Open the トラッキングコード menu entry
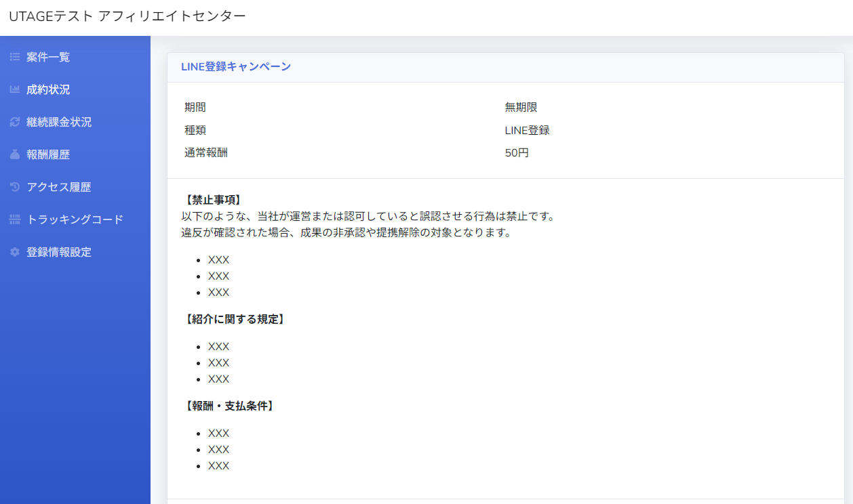The height and width of the screenshot is (504, 853). pos(75,219)
